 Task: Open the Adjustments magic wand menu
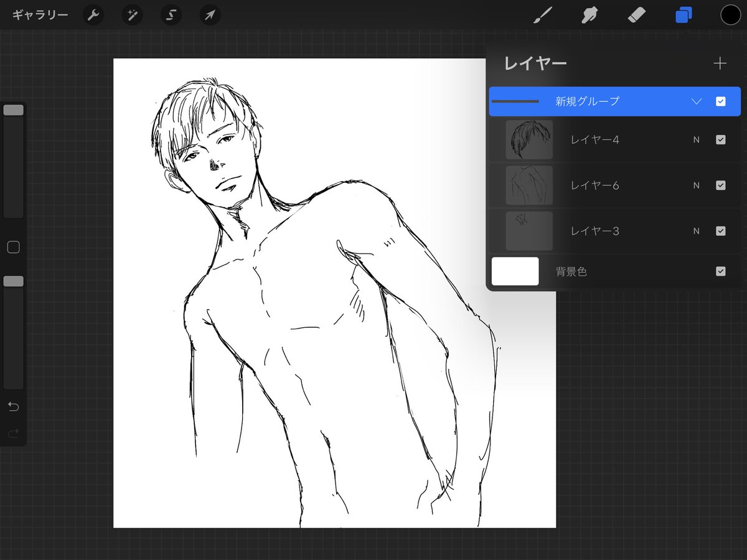pos(133,15)
